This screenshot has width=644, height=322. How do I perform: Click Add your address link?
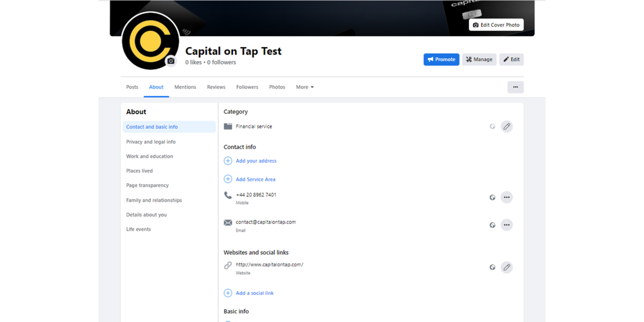(x=256, y=161)
